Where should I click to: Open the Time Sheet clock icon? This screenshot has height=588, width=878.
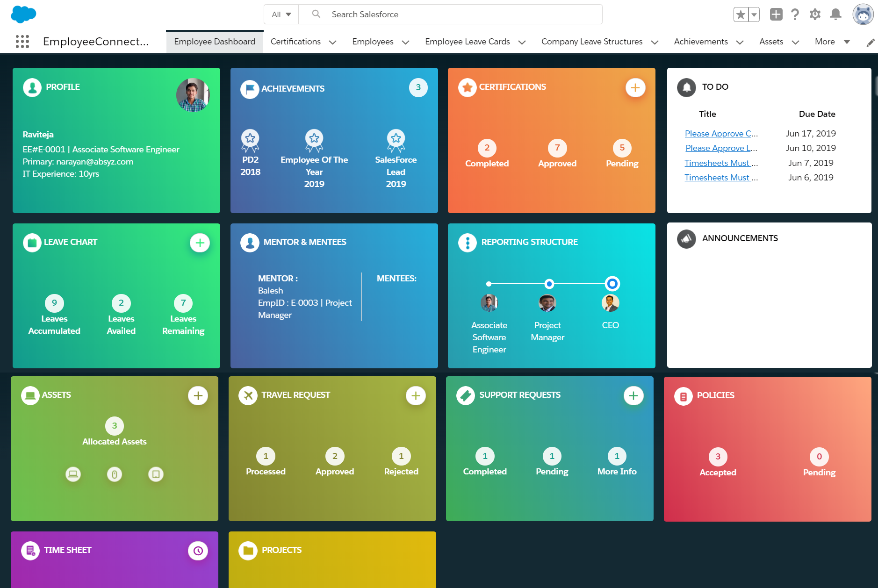pos(198,551)
